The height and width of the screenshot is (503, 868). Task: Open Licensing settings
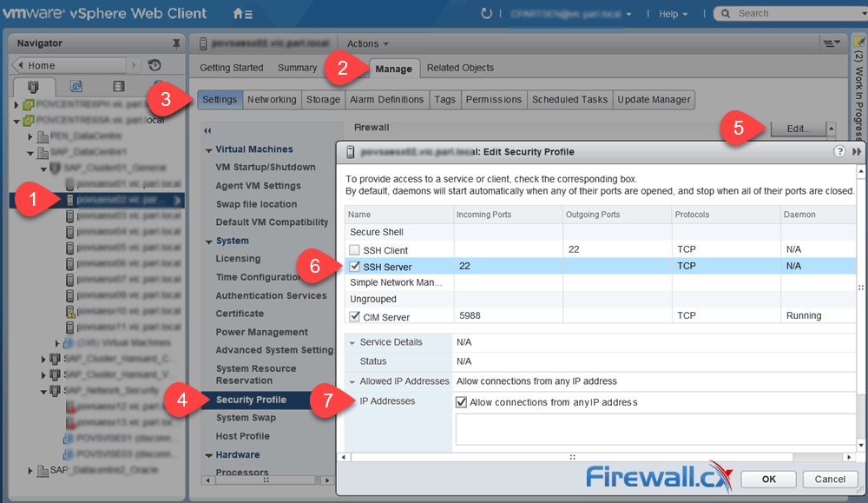point(238,259)
